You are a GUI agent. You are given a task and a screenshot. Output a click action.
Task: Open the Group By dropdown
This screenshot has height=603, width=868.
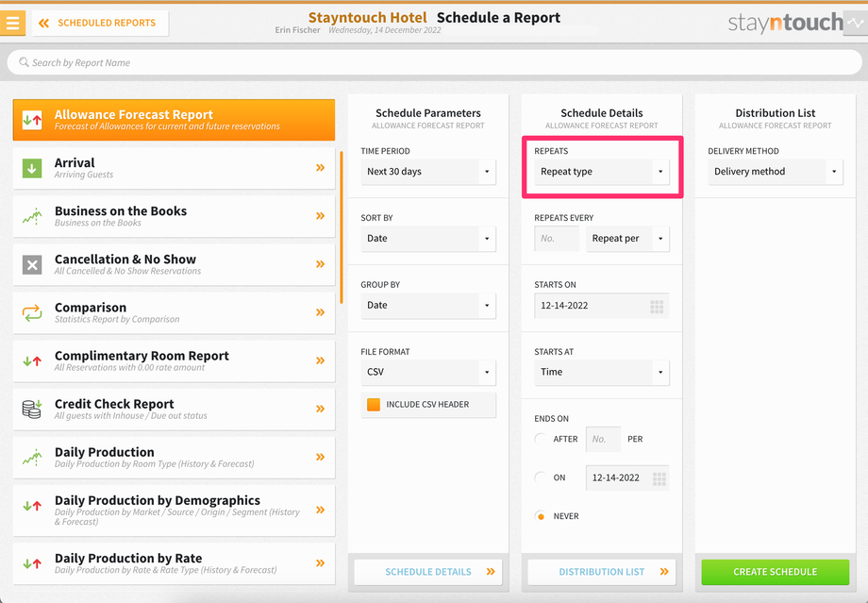(x=428, y=306)
